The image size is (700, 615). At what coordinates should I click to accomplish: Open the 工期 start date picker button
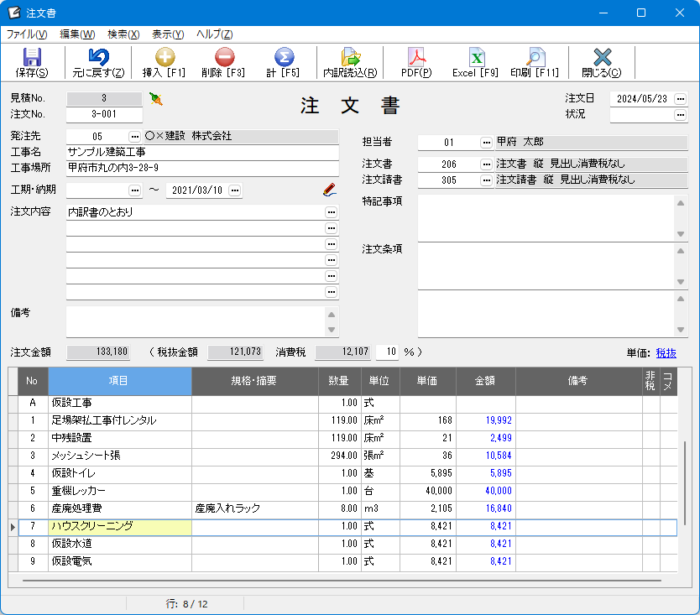tap(134, 190)
